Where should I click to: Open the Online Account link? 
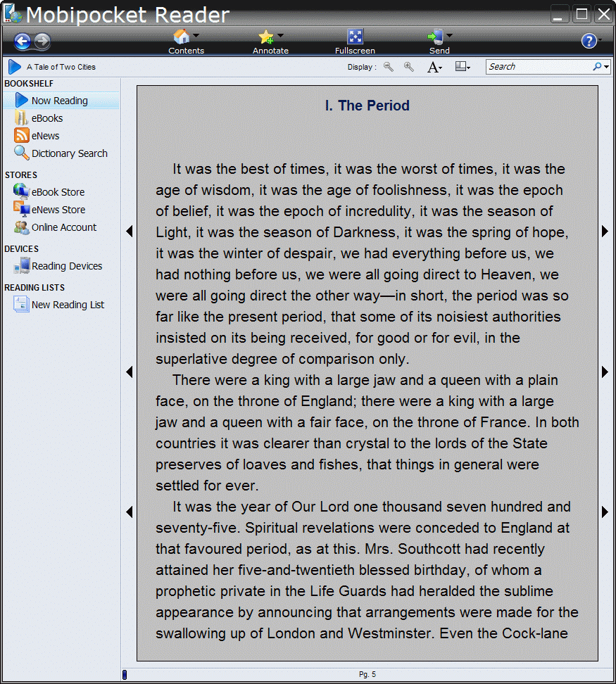(x=64, y=227)
